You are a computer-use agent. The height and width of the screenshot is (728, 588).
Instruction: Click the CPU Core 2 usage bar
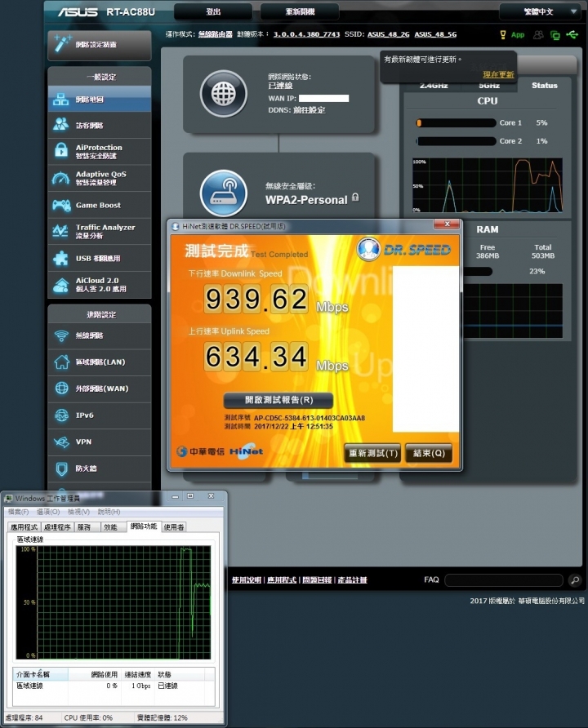pyautogui.click(x=456, y=141)
